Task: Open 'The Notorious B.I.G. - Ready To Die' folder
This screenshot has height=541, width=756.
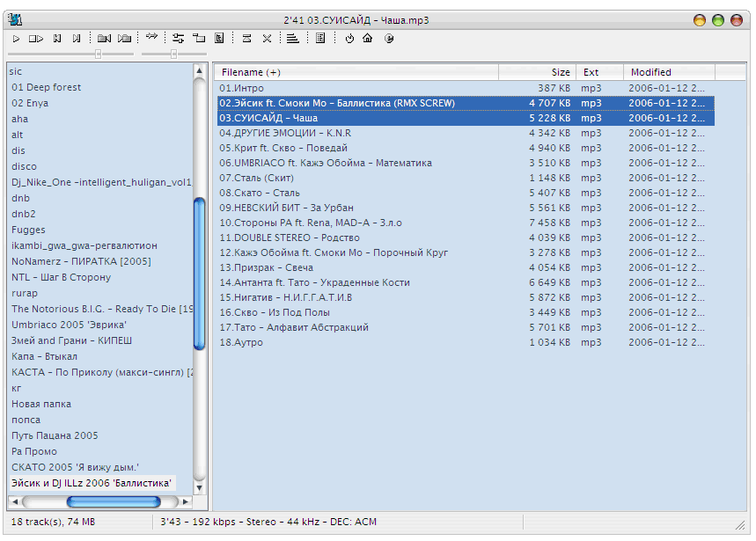Action: coord(102,310)
